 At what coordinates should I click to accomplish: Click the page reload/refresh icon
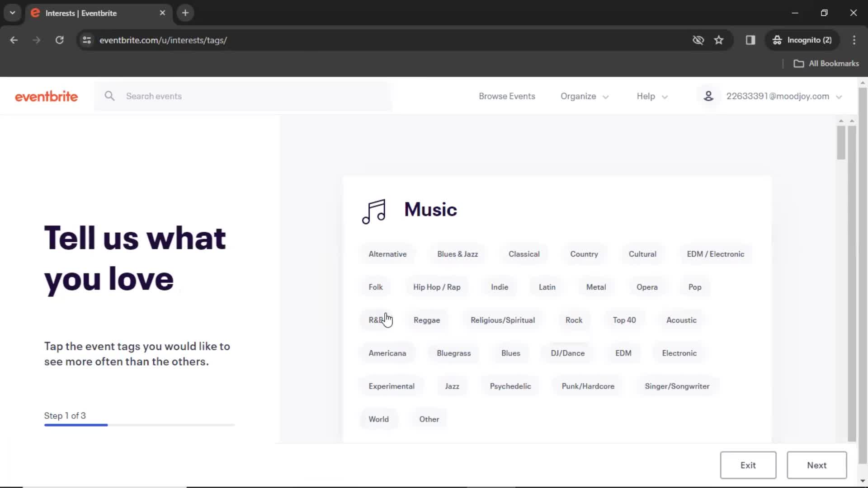(x=60, y=40)
